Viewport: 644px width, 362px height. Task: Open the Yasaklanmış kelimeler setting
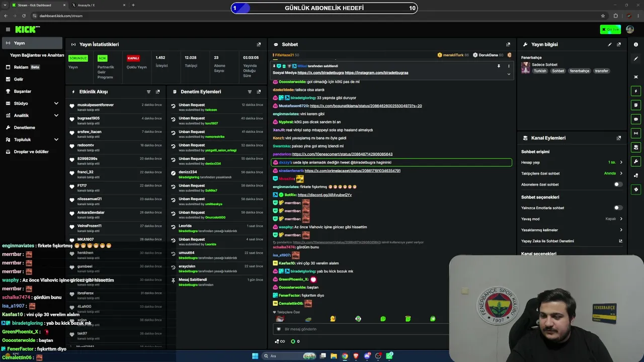(x=572, y=230)
